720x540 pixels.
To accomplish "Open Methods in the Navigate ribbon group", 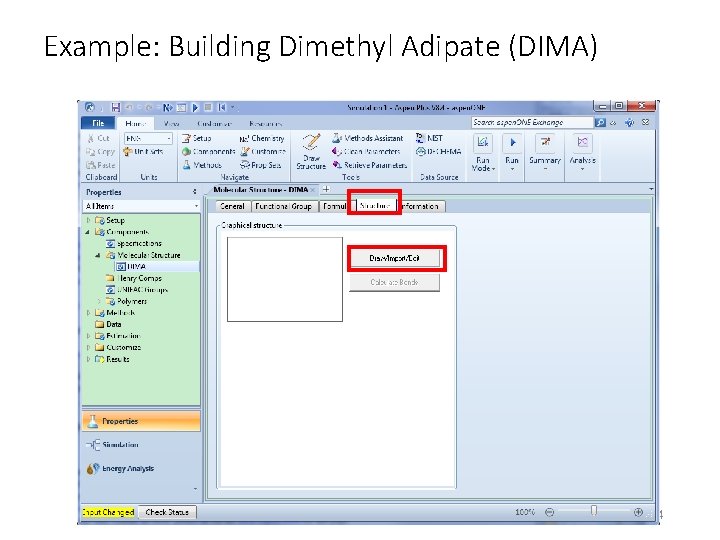I will (202, 165).
